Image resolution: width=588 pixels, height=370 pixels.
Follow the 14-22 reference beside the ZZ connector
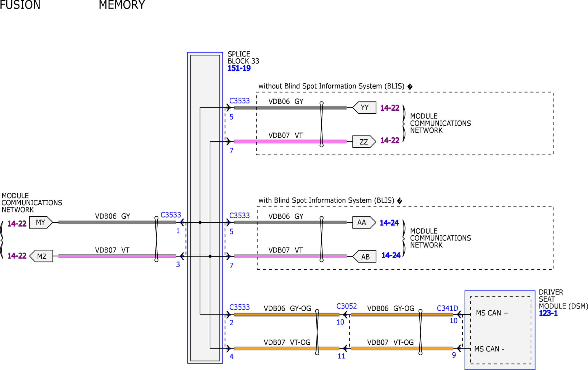390,140
